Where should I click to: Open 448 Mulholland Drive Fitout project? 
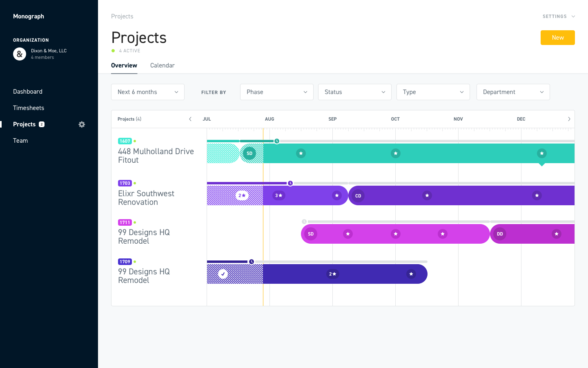point(156,156)
